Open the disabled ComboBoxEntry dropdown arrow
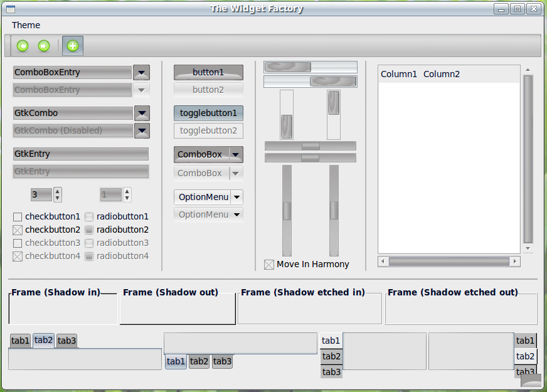This screenshot has height=392, width=547. (x=141, y=90)
